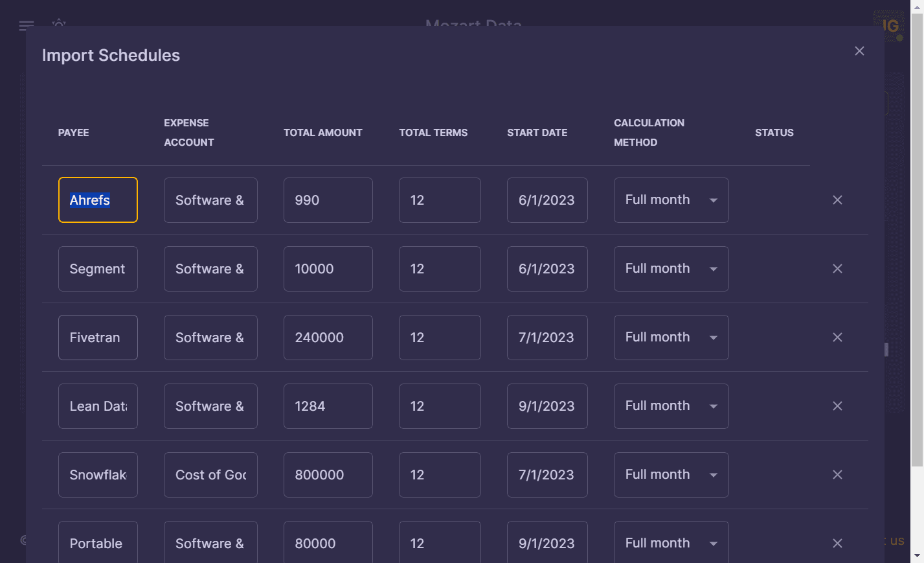Edit total terms field for Portable
Viewport: 924px width, 563px height.
coord(440,543)
